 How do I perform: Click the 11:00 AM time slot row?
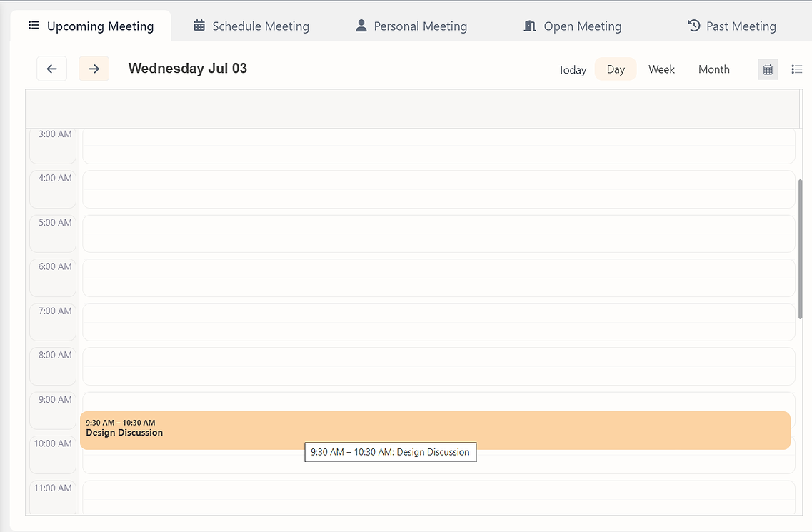(x=438, y=498)
